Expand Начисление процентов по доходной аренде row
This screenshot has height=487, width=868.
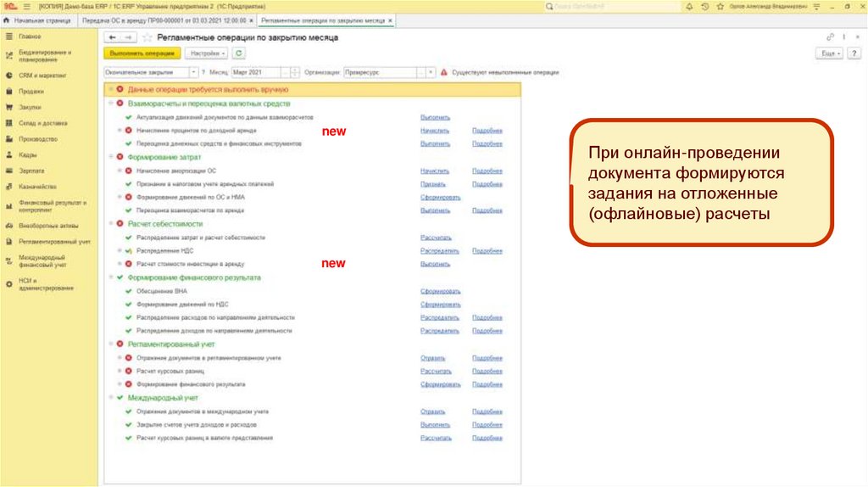click(x=120, y=131)
